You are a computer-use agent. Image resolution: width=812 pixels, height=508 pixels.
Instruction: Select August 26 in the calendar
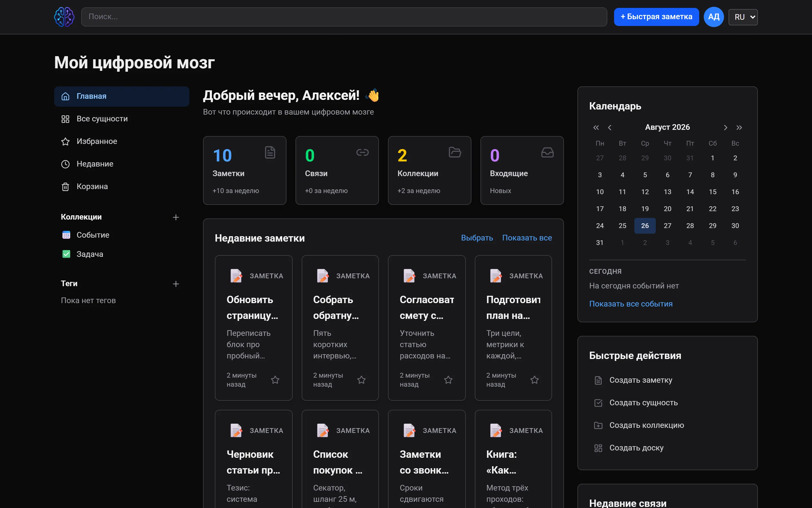[645, 226]
